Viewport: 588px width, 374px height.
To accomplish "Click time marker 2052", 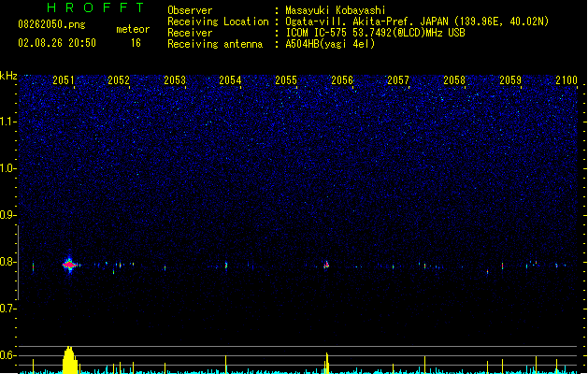I will pyautogui.click(x=119, y=80).
